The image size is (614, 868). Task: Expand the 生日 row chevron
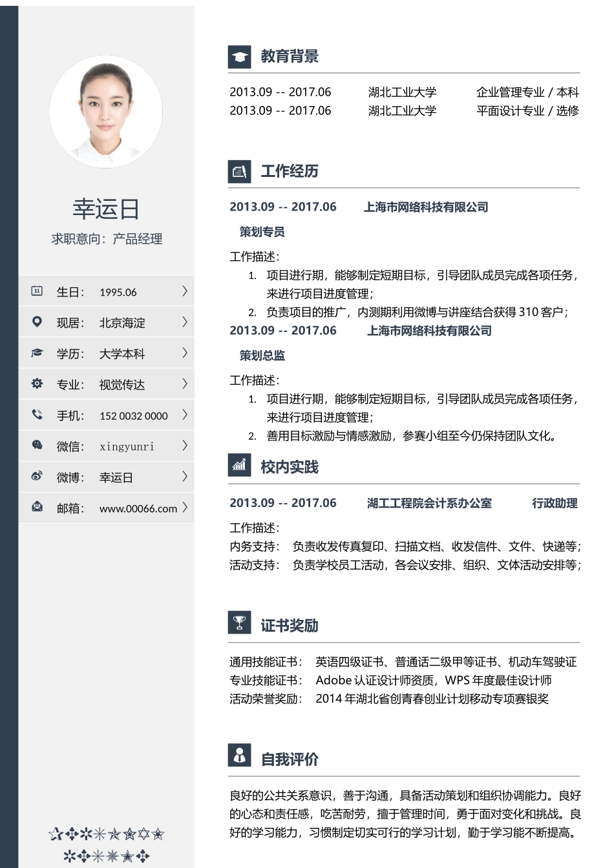[x=184, y=291]
